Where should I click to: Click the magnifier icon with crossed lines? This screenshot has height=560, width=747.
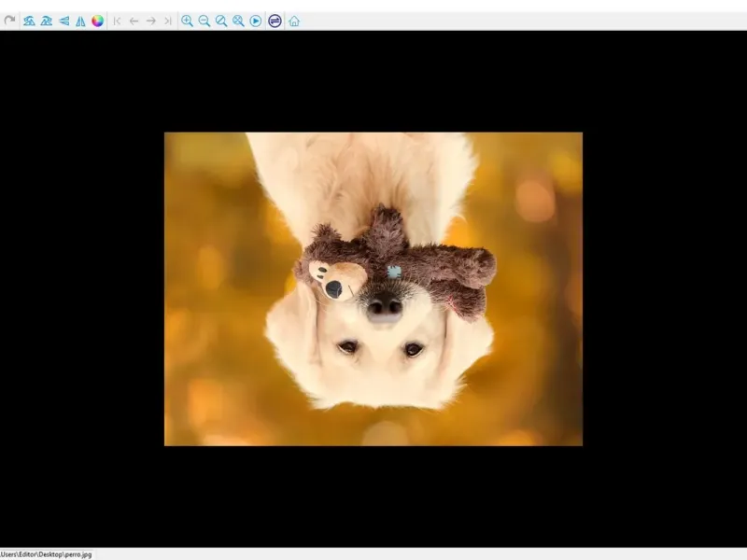point(238,21)
